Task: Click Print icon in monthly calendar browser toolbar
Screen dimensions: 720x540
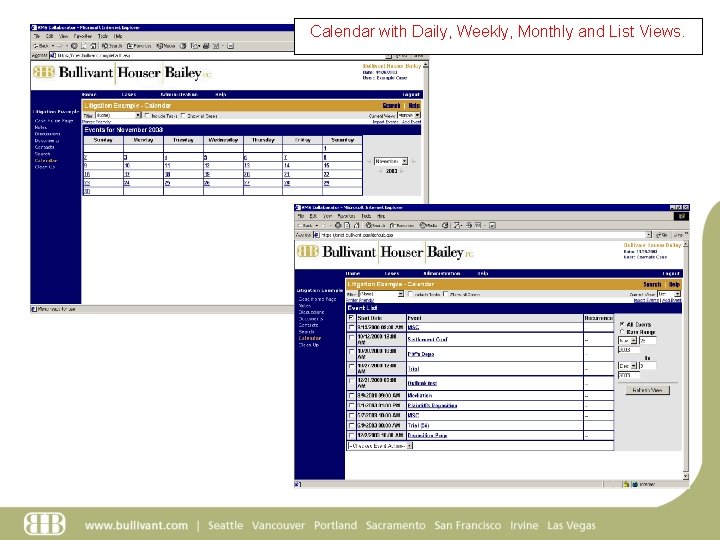Action: [x=206, y=46]
